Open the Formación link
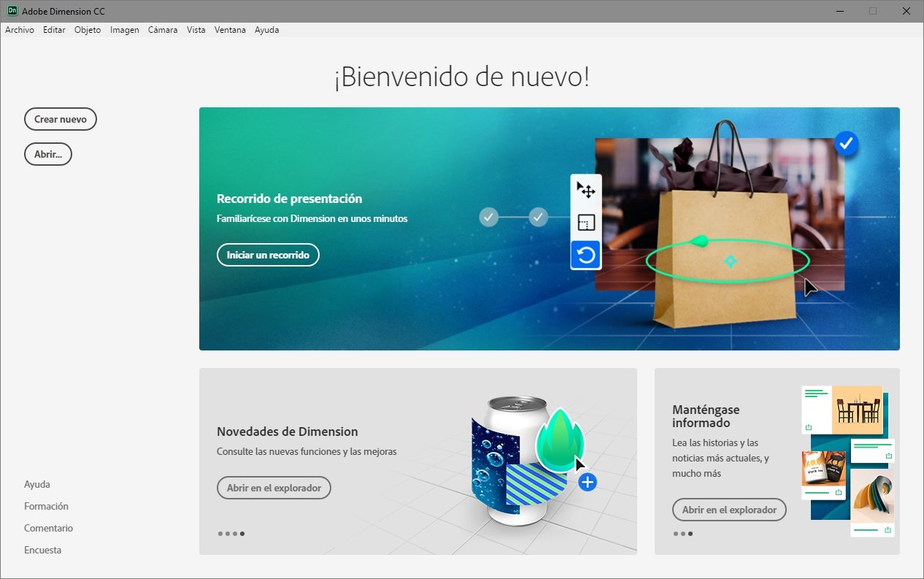This screenshot has height=579, width=924. (46, 506)
